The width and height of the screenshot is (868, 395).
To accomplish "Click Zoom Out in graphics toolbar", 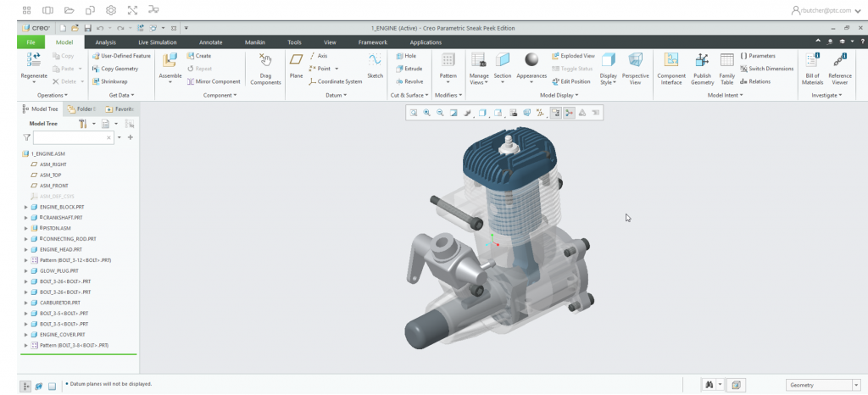I will point(440,113).
